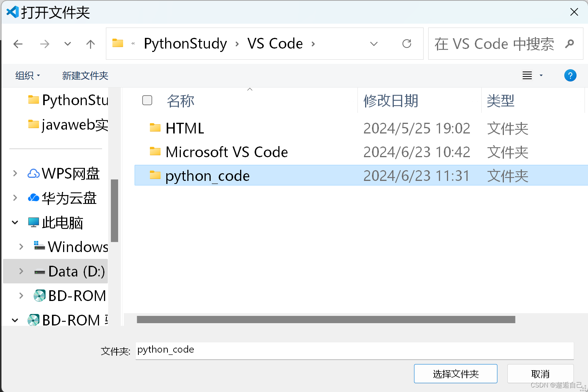The width and height of the screenshot is (588, 392).
Task: Click the PythonStudy breadcrumb segment
Action: click(185, 44)
